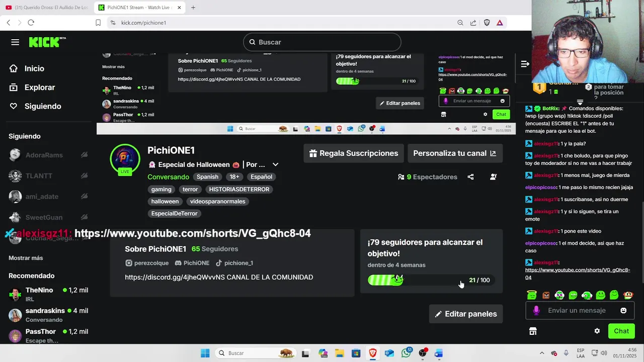644x362 pixels.
Task: Reload the current browser page
Action: (x=31, y=23)
